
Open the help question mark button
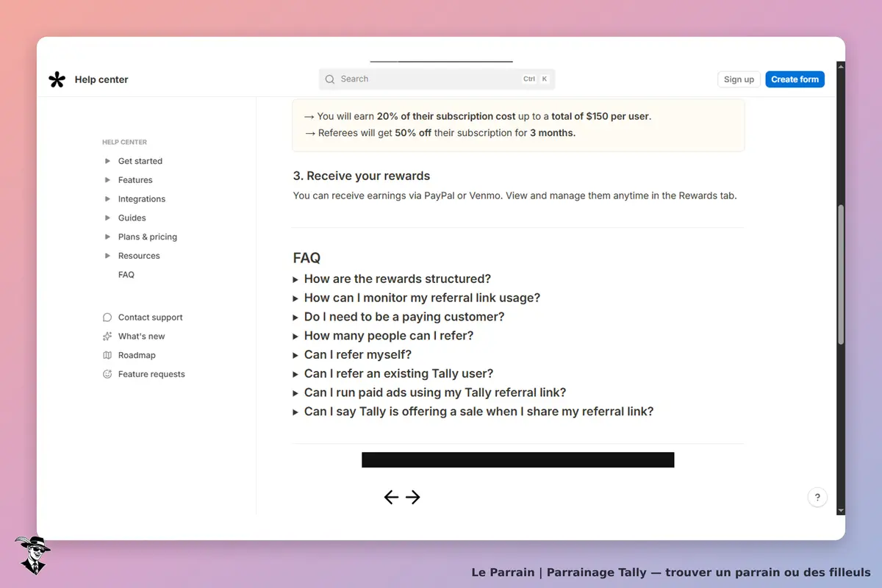[x=817, y=498]
